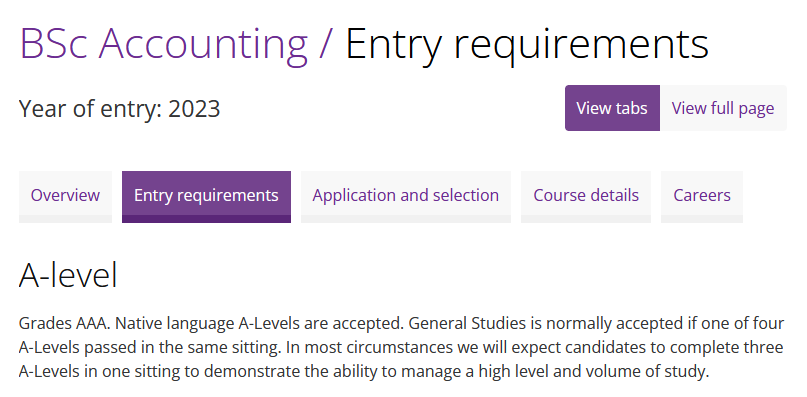Click the phrase volume of study
Image resolution: width=807 pixels, height=397 pixels.
pyautogui.click(x=651, y=371)
